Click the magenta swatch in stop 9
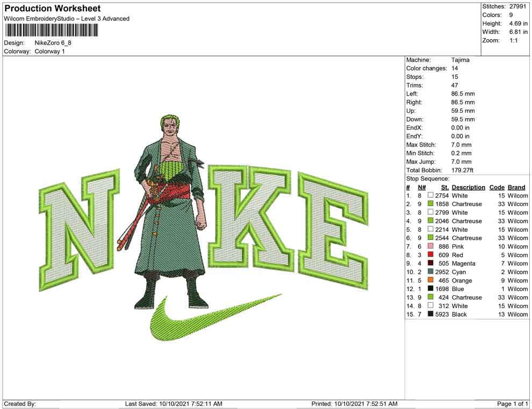 coord(430,263)
